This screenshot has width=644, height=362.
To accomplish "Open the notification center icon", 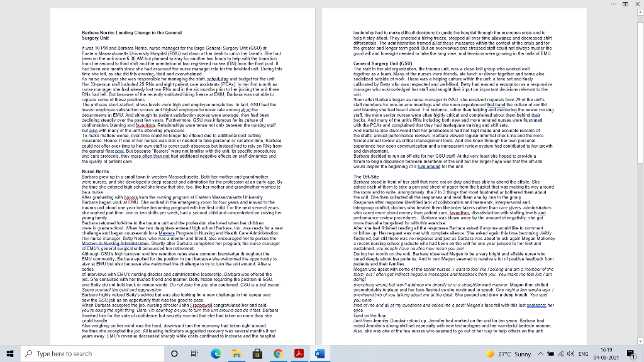I will click(631, 354).
